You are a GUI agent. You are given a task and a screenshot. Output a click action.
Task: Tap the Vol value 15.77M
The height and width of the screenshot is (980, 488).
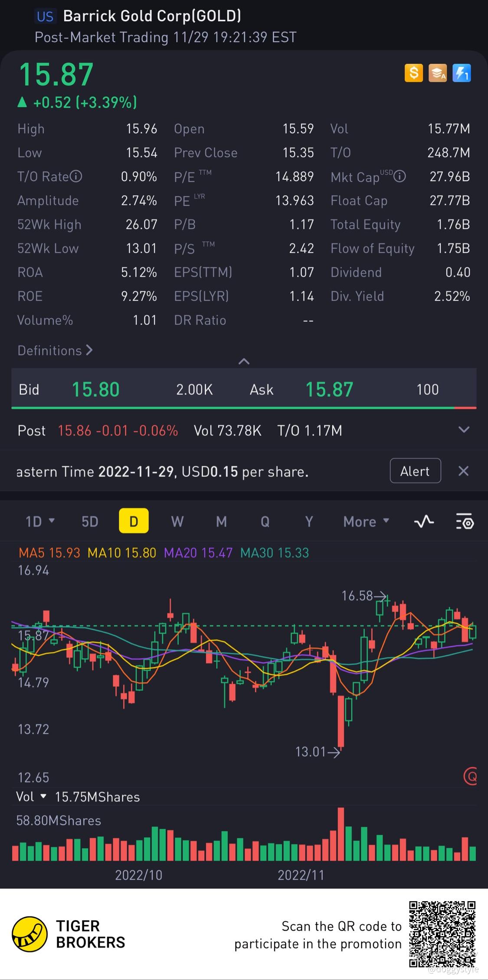449,129
